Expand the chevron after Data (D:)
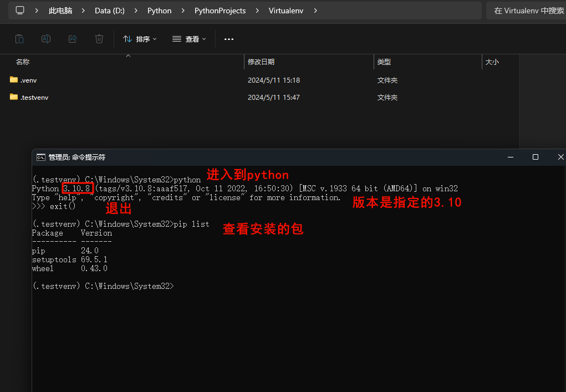 [x=136, y=11]
